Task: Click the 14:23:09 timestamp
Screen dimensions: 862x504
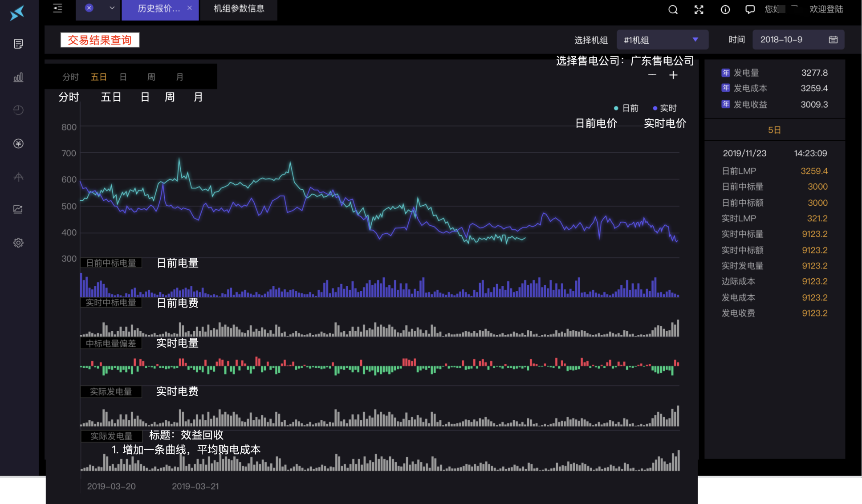Action: 810,153
